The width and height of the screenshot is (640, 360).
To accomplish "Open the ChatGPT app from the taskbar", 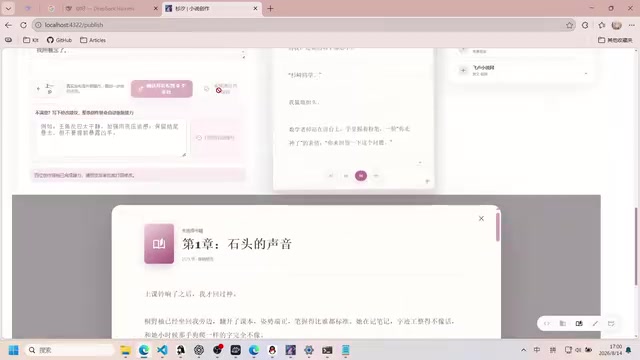I will (199, 350).
